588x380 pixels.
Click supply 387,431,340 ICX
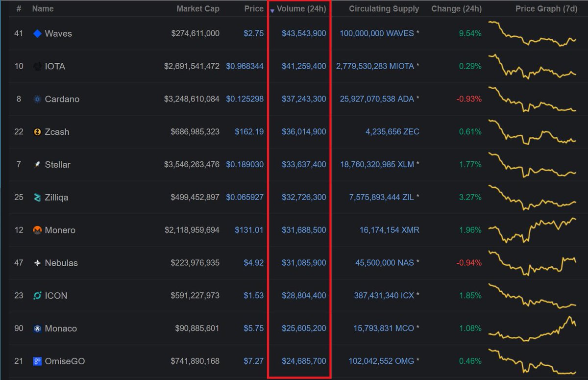384,296
